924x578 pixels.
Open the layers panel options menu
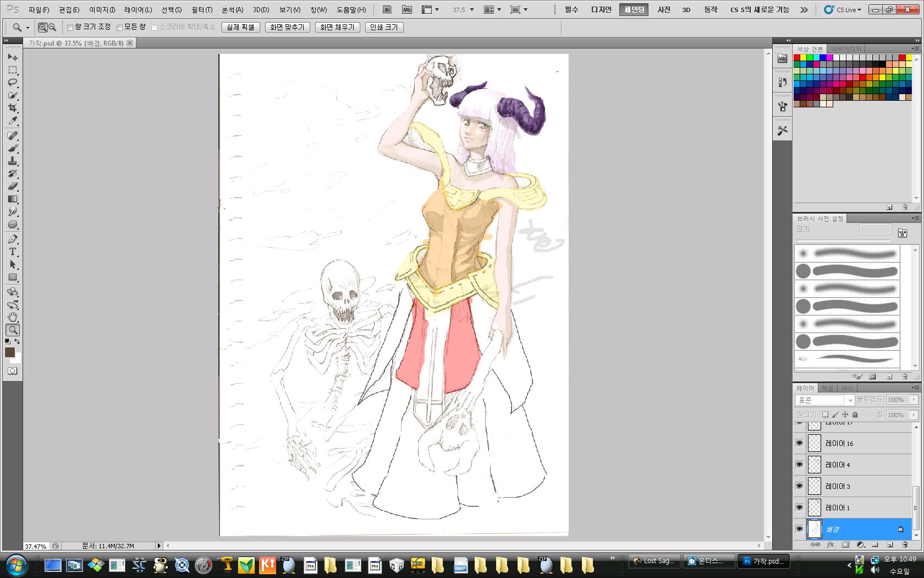[x=915, y=388]
